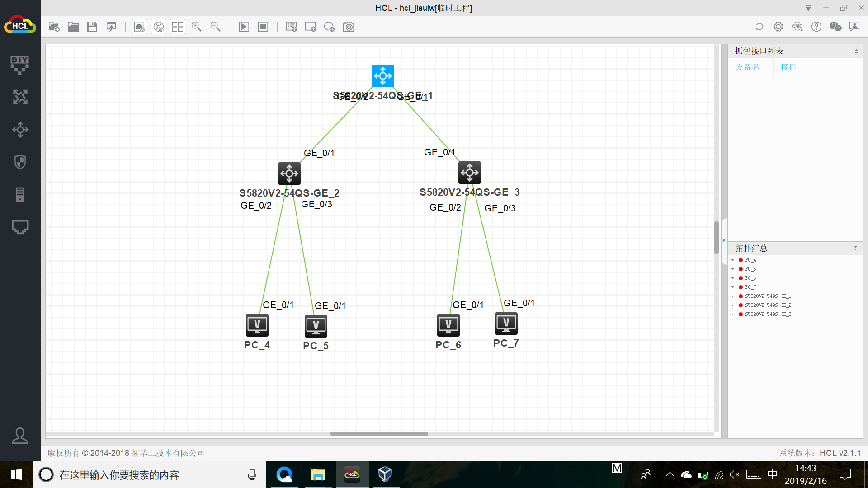Click the zoom in magnifier icon
This screenshot has height=488, width=868.
[x=196, y=27]
